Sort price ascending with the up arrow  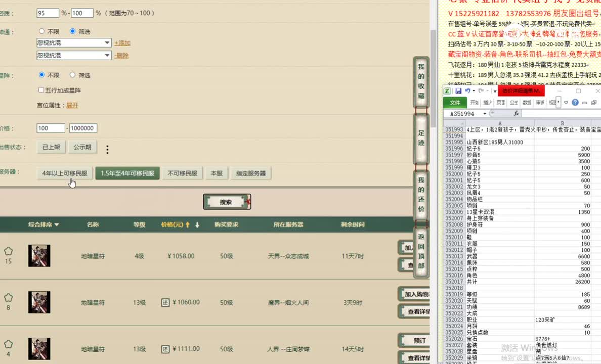(x=187, y=224)
